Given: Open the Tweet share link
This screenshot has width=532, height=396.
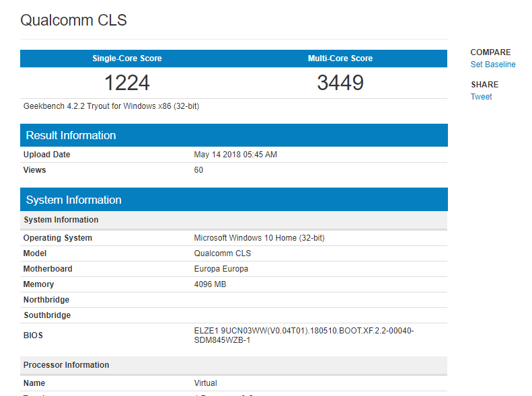Looking at the screenshot, I should click(x=481, y=97).
